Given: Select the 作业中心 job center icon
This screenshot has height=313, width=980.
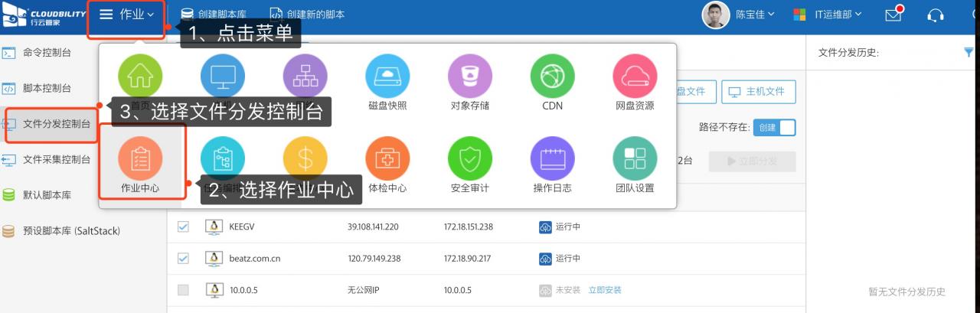Looking at the screenshot, I should click(140, 160).
